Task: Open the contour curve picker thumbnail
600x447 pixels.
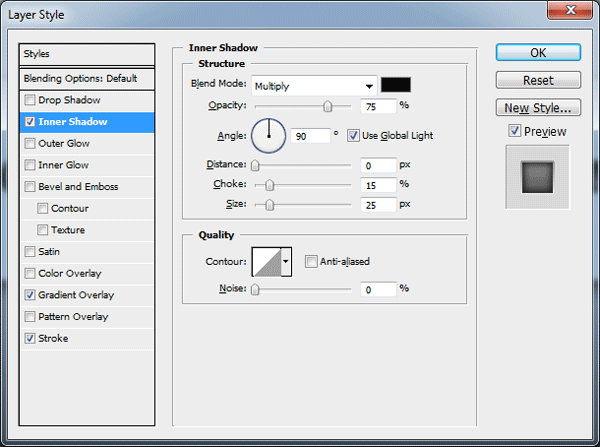Action: (267, 262)
